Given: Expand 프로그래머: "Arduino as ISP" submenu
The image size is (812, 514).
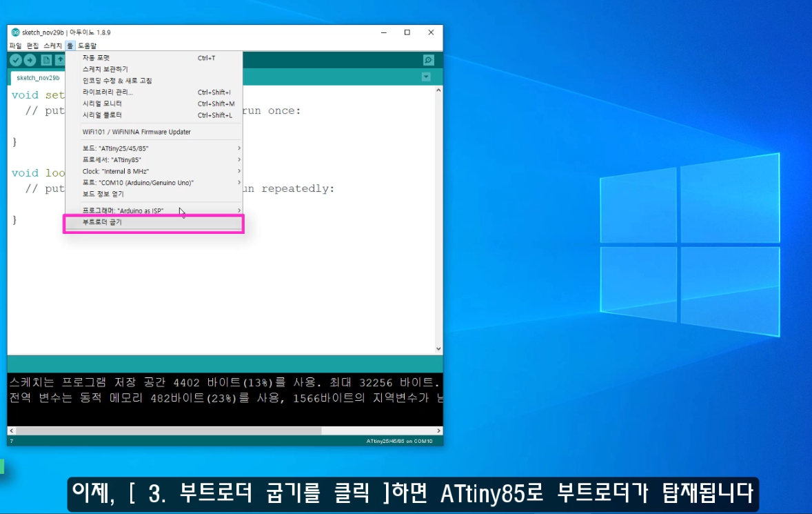Looking at the screenshot, I should [x=154, y=211].
